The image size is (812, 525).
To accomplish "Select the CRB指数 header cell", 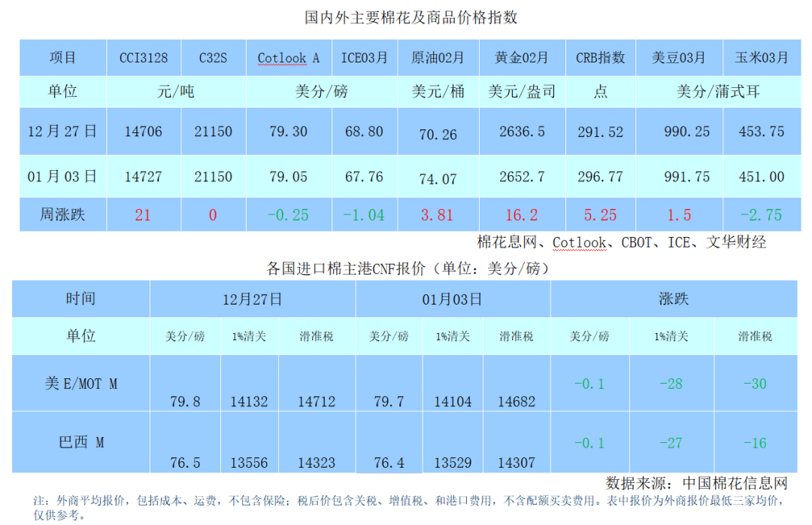I will 599,56.
